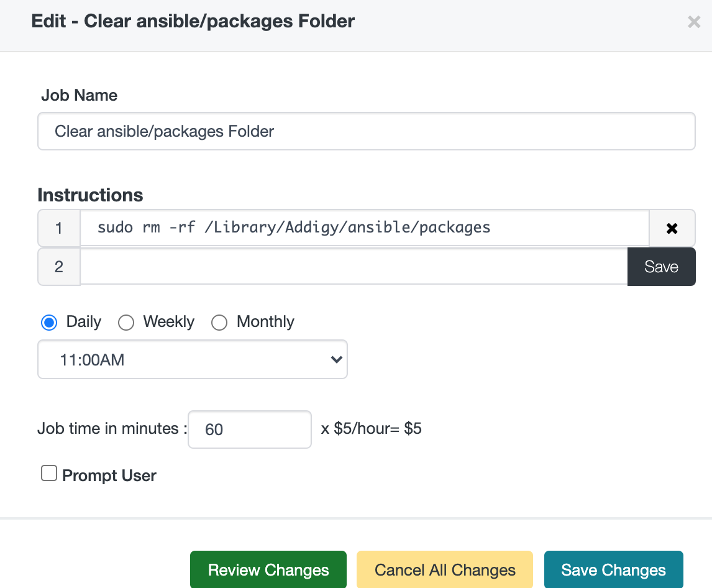Image resolution: width=712 pixels, height=588 pixels.
Task: Select the Daily schedule radio button
Action: [x=49, y=323]
